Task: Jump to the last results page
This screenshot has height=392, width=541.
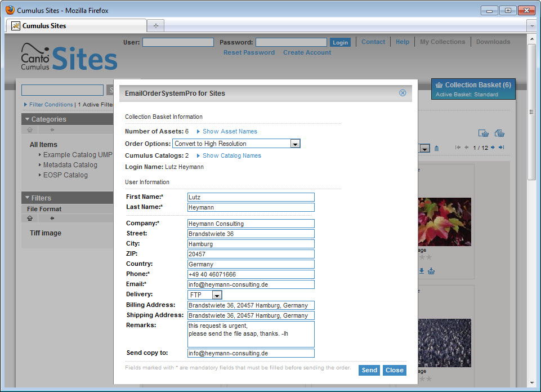Action: (x=502, y=148)
